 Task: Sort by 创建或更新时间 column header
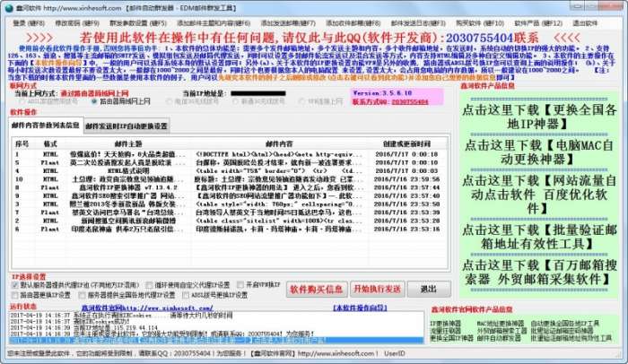(x=406, y=143)
